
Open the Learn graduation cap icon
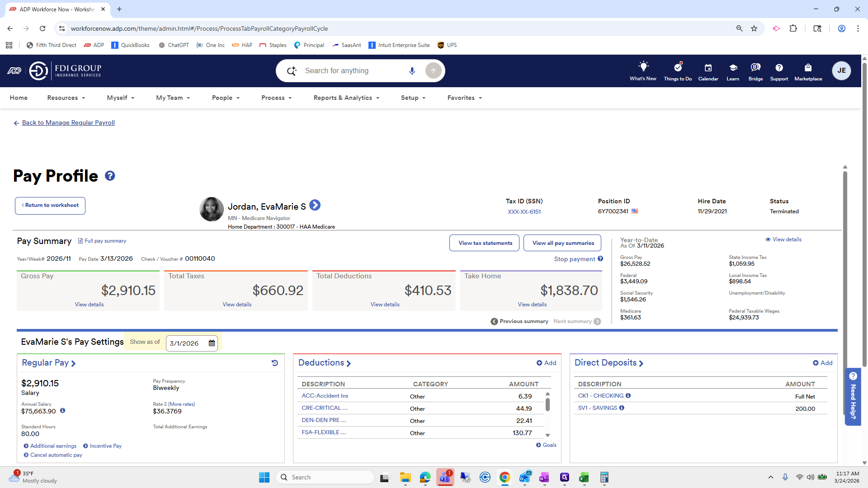click(x=732, y=69)
